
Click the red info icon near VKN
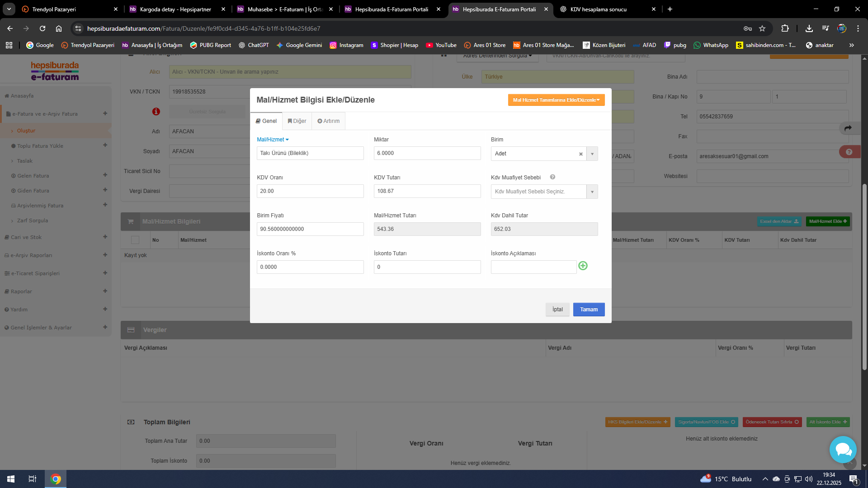(x=156, y=111)
